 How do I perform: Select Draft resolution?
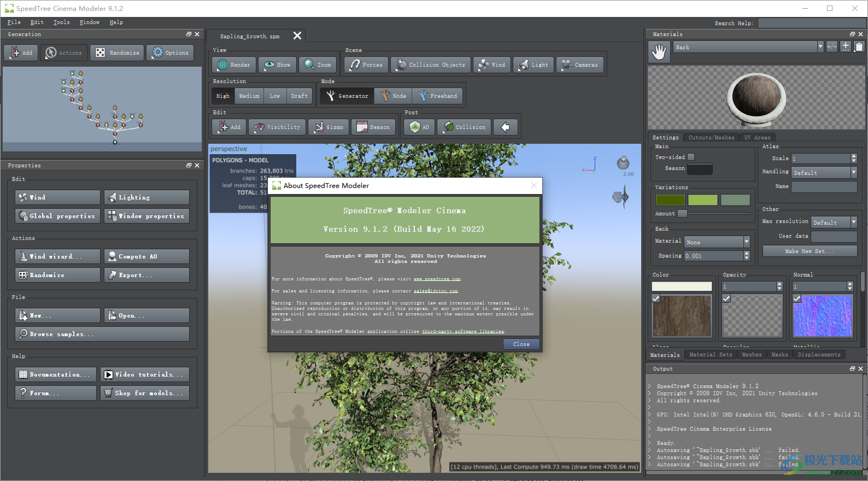point(299,96)
